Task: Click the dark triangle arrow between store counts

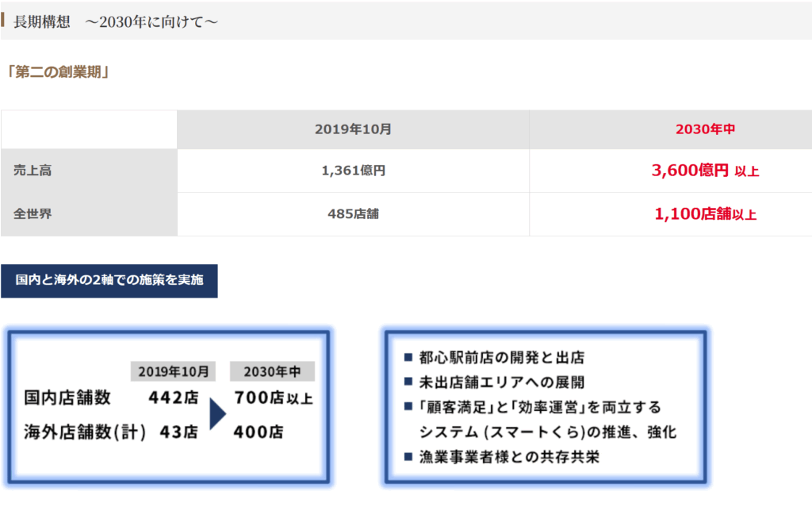Action: (x=217, y=414)
